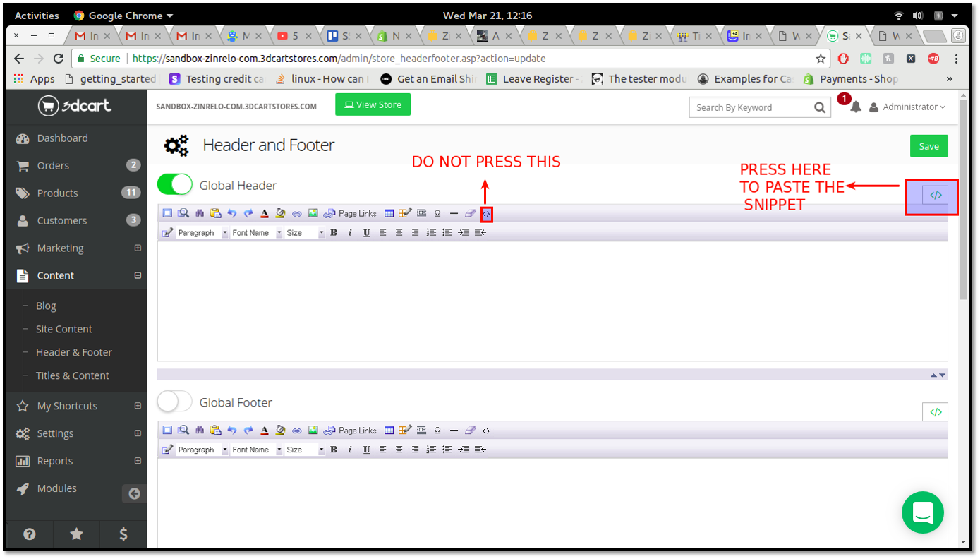
Task: Insert horizontal line in Global Header editor
Action: point(454,213)
